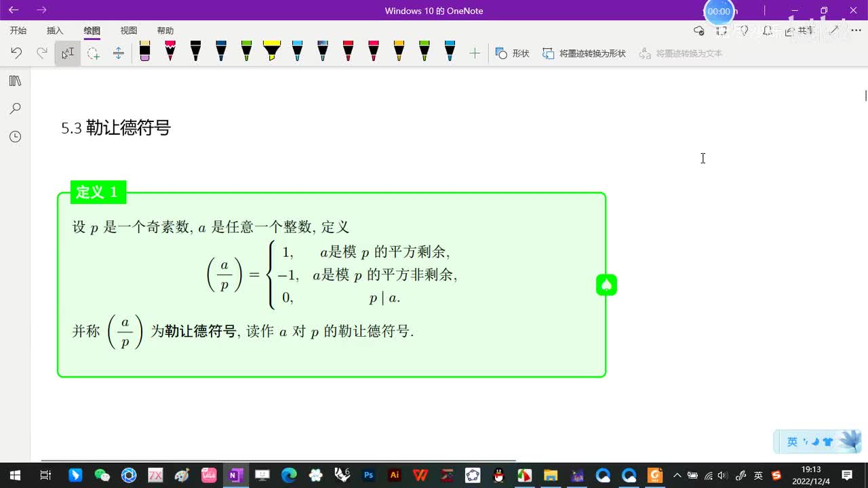Pick the magenta pen
868x488 pixels.
pos(170,52)
